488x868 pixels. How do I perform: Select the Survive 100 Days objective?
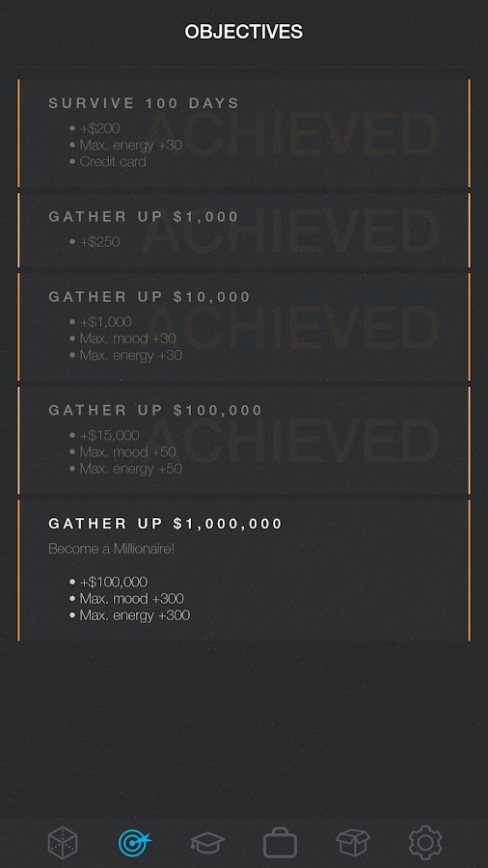(244, 133)
